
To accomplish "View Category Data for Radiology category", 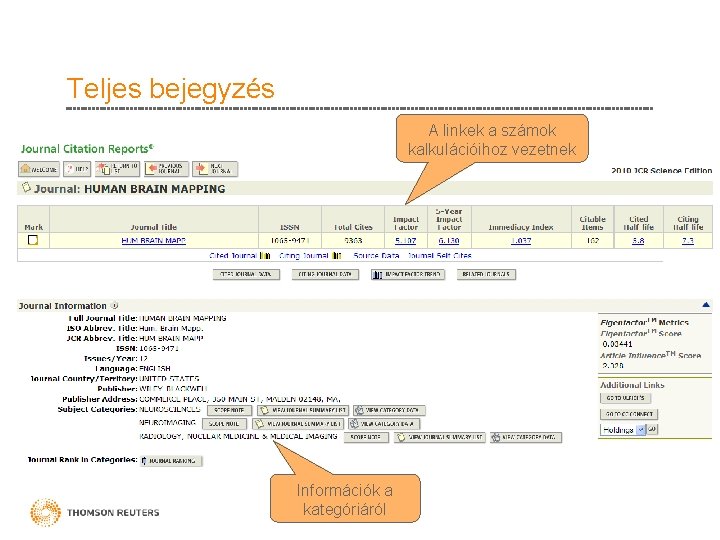I will point(526,437).
